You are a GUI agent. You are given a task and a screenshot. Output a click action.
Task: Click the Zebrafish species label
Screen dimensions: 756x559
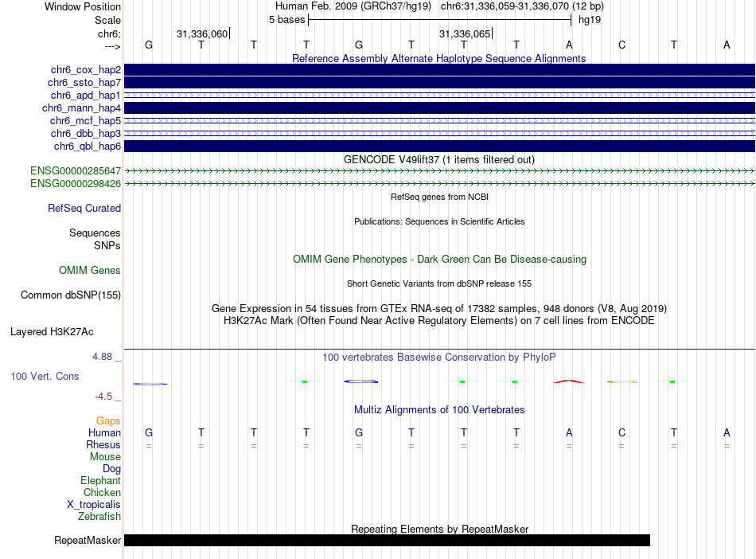click(x=99, y=517)
